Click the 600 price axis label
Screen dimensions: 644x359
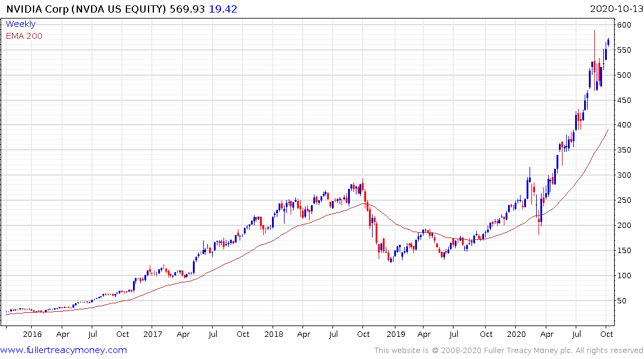point(624,25)
